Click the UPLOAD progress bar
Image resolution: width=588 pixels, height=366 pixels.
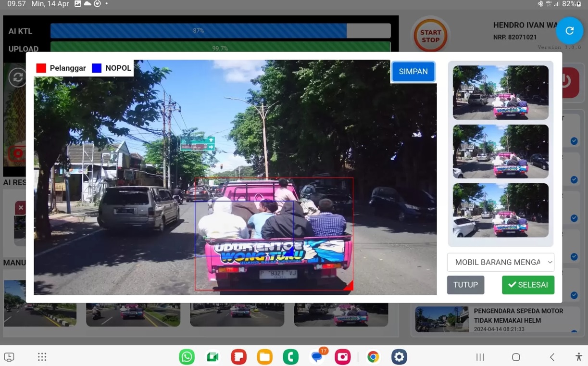coord(221,48)
